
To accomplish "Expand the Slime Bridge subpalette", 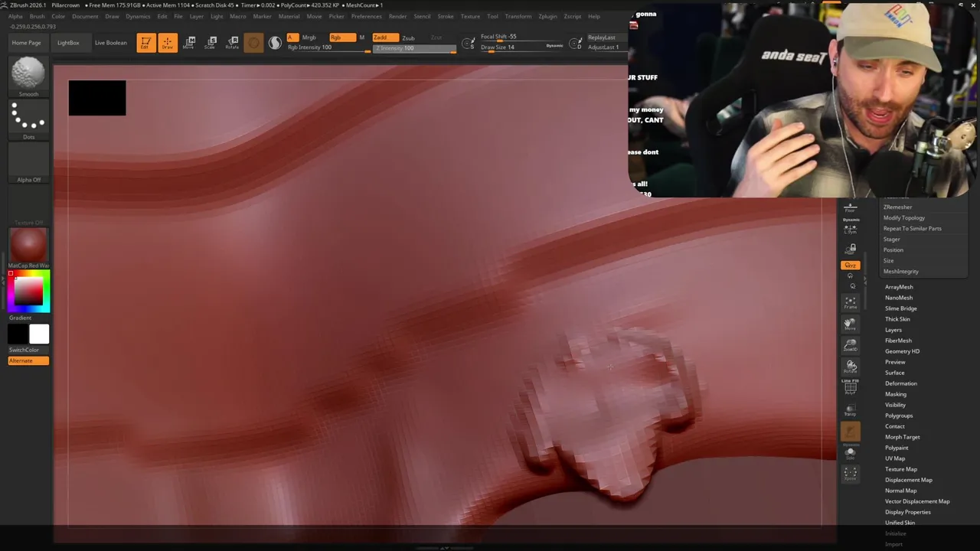I will point(901,308).
